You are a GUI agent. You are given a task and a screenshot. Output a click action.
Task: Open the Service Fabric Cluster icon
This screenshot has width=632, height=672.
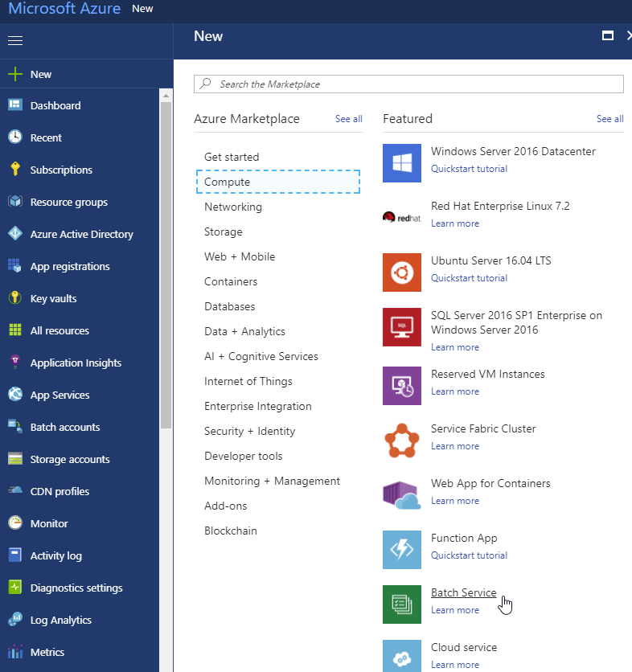coord(402,440)
